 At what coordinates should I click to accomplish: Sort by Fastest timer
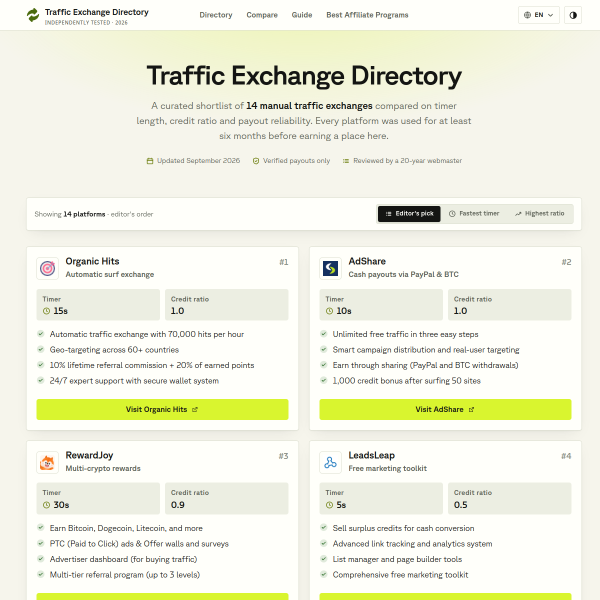[474, 214]
